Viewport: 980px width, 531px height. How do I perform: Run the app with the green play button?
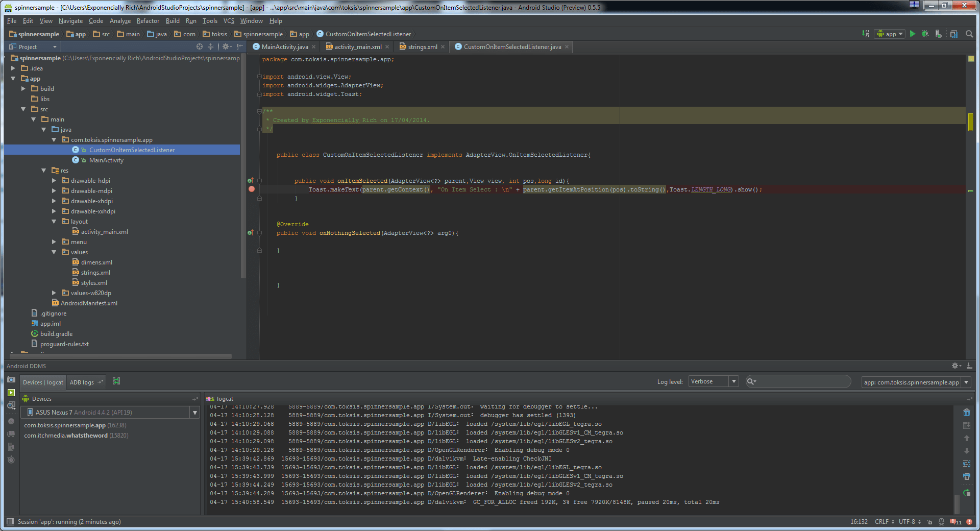(x=913, y=34)
